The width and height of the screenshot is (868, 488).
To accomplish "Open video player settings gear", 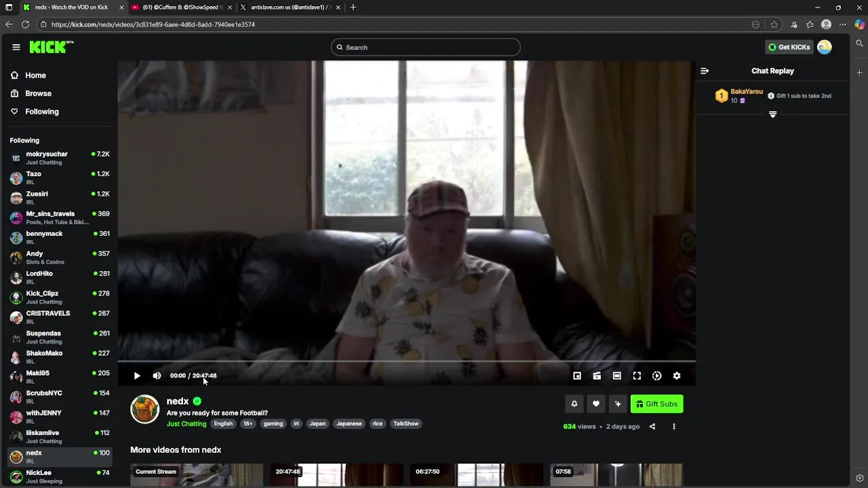I will 677,375.
